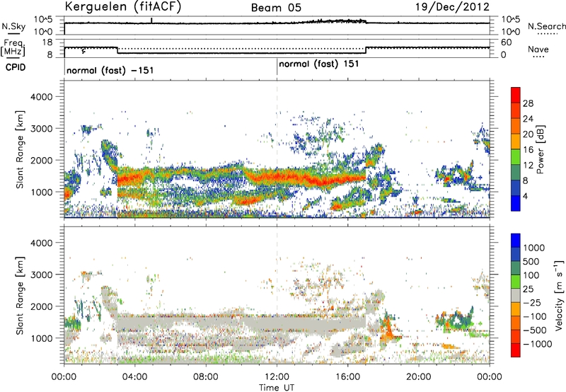Click the solid sample line under "N.Sky"
Screen dimensions: 566x392
13,33
